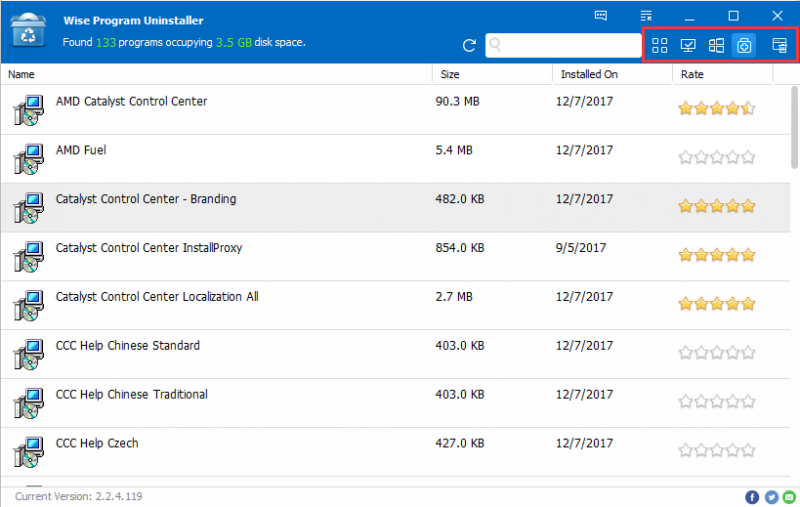
Task: Refresh the installed programs list
Action: tap(469, 45)
